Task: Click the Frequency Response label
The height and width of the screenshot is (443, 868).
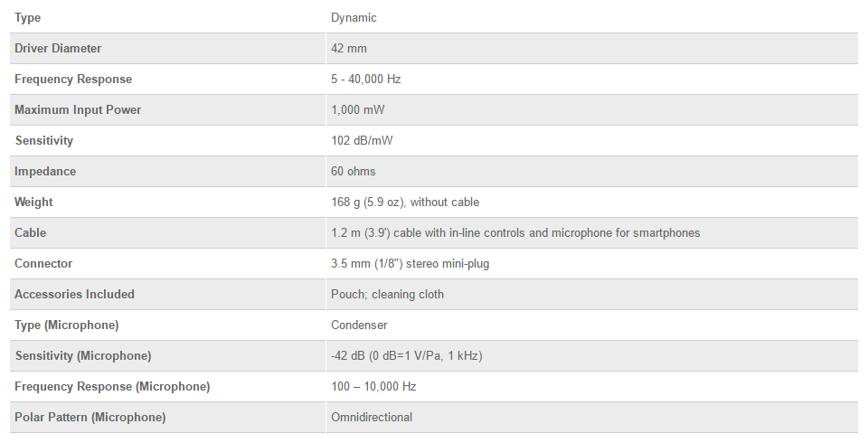Action: (x=73, y=80)
